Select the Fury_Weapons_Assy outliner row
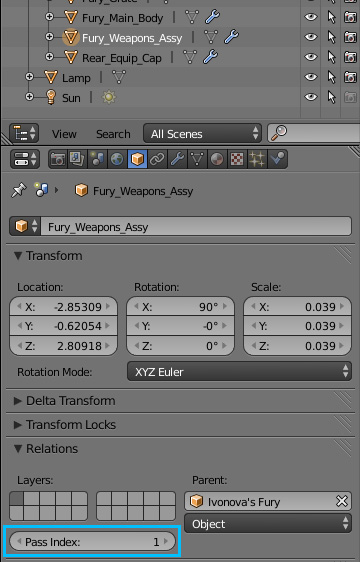Viewport: 360px width, 562px height. coord(132,38)
